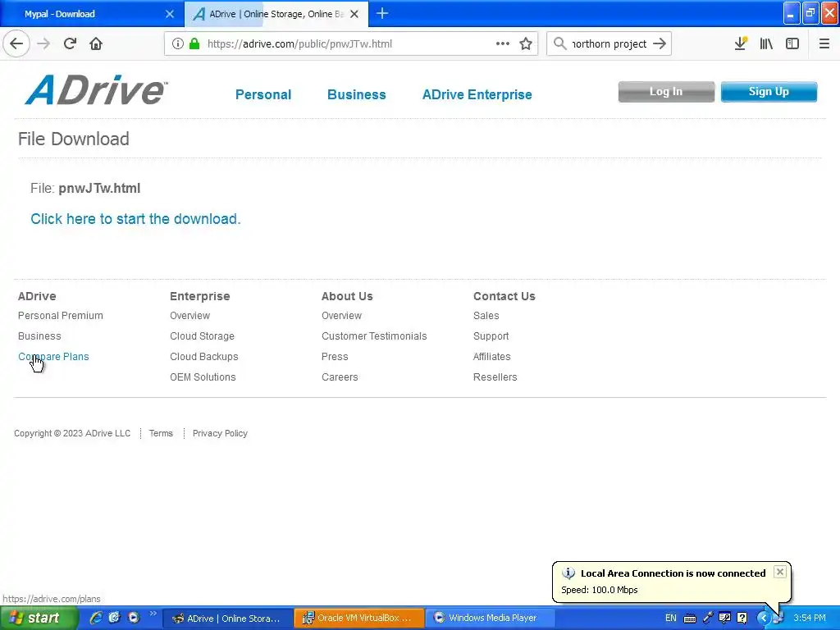This screenshot has height=630, width=840.
Task: Click here to start the download link
Action: (135, 218)
